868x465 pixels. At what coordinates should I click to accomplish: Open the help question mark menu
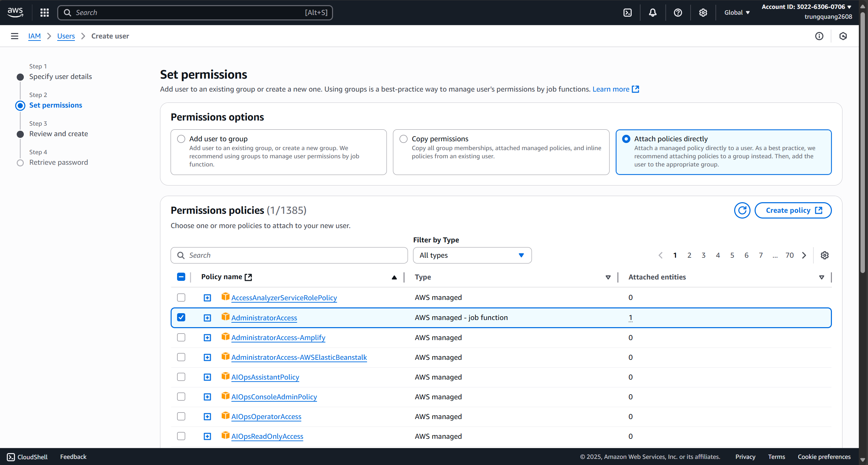pos(678,13)
